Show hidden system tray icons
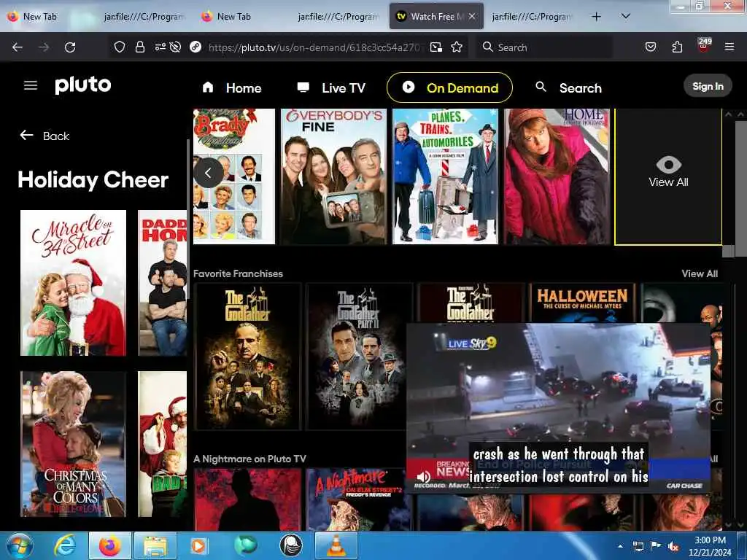 tap(620, 546)
